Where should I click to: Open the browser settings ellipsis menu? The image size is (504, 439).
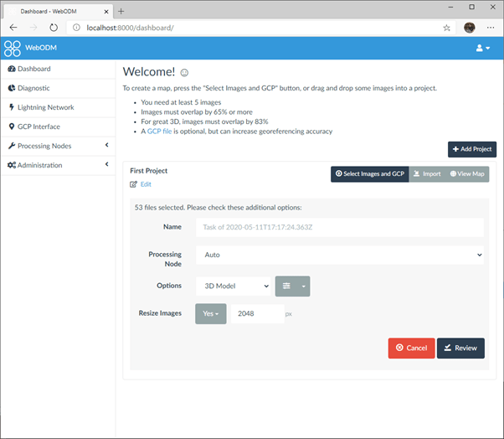pyautogui.click(x=490, y=27)
